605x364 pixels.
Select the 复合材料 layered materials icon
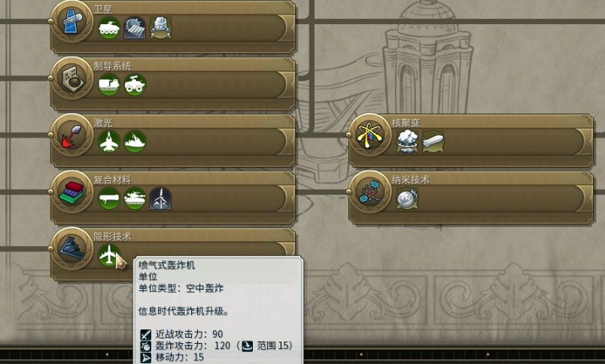click(x=72, y=192)
